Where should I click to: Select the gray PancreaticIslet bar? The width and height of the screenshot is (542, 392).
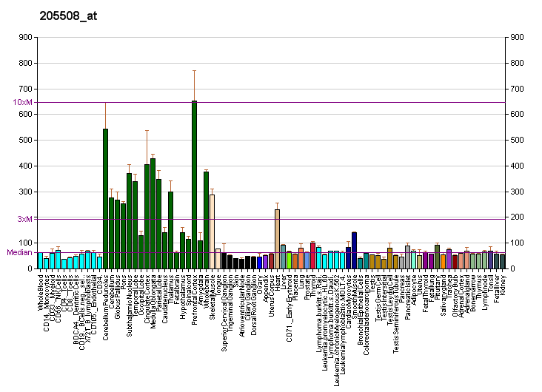tap(407, 257)
